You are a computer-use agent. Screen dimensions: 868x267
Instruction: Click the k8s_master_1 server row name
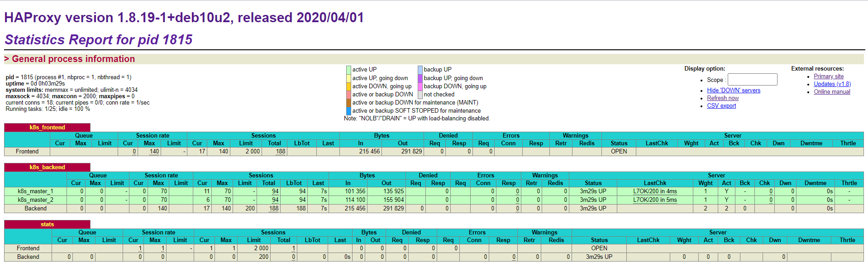tap(35, 191)
